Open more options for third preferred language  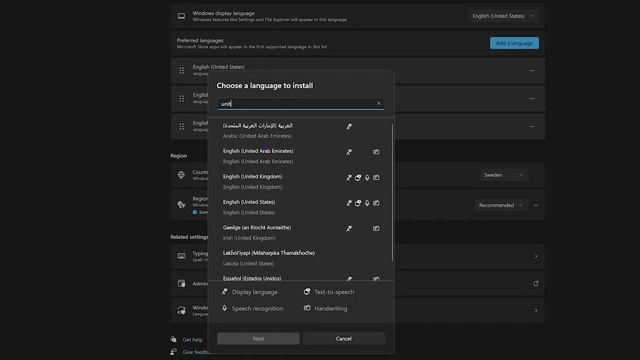[531, 127]
